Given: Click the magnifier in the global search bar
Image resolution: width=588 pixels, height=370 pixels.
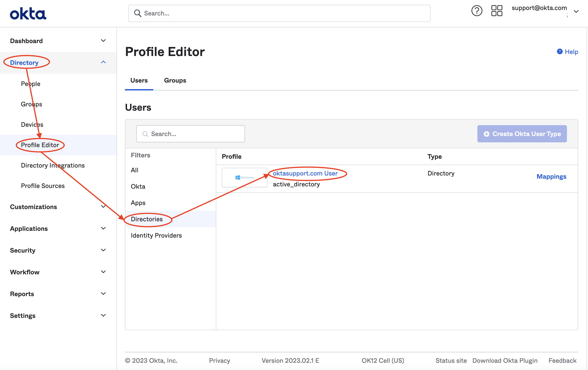Looking at the screenshot, I should [x=138, y=13].
